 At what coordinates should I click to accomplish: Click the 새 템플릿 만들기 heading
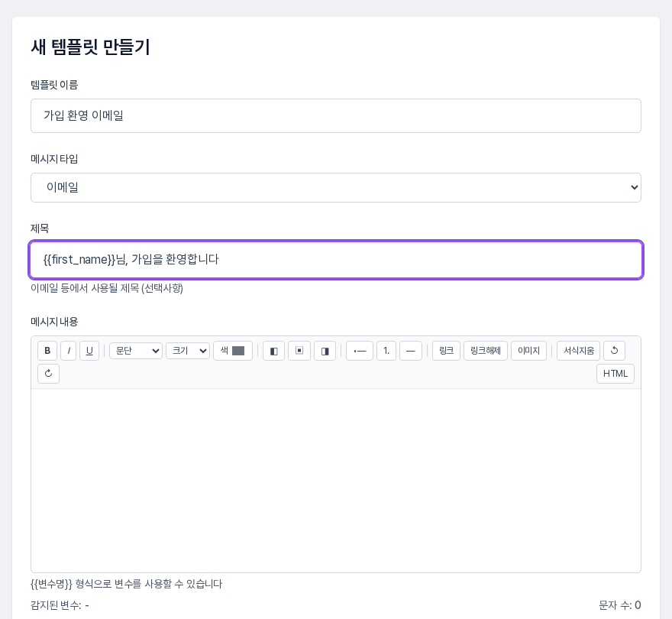[x=90, y=47]
